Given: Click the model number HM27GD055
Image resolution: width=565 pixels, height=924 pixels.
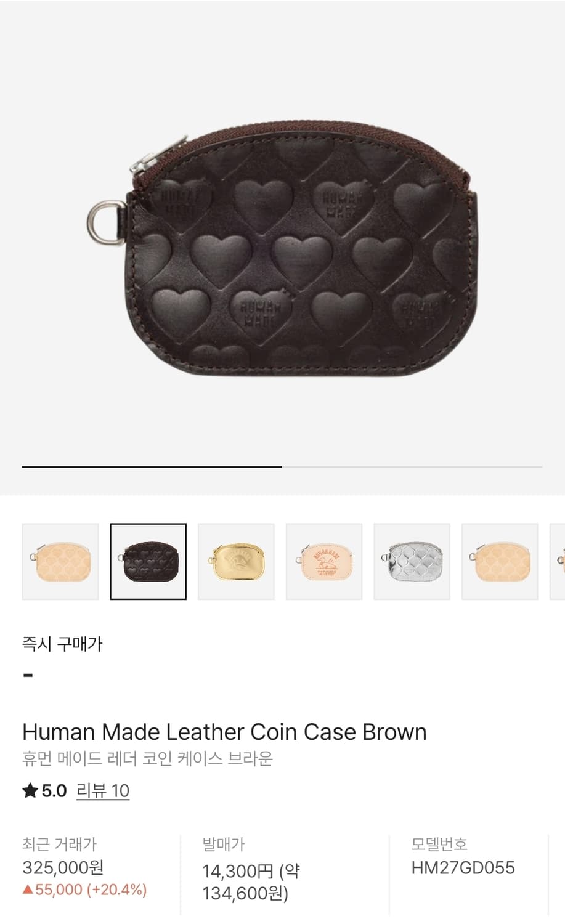Looking at the screenshot, I should pos(463,867).
